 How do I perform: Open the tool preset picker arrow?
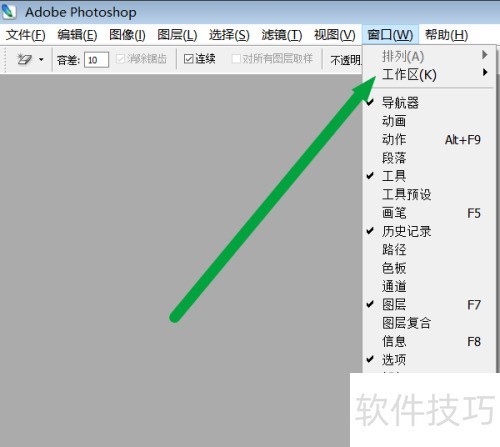tap(41, 60)
